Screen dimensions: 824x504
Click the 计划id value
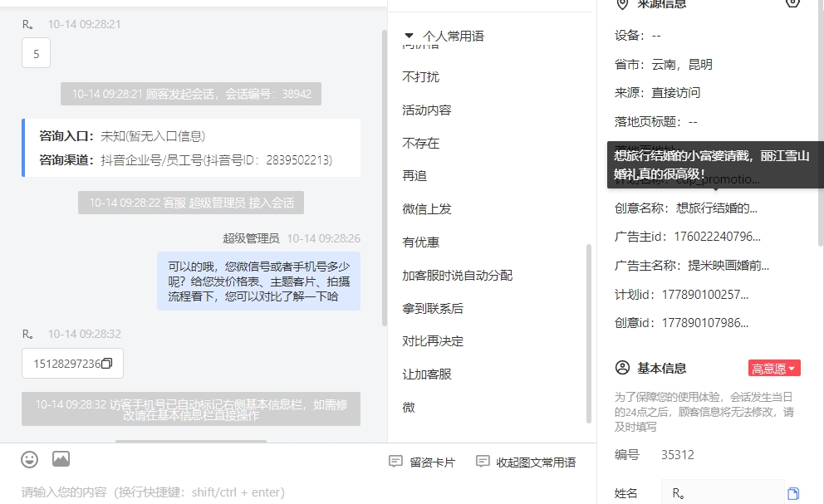click(704, 294)
